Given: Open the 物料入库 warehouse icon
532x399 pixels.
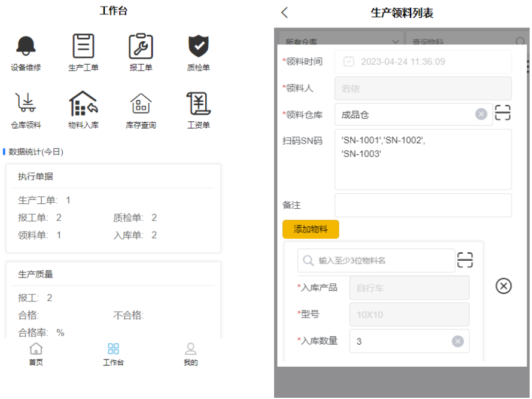Looking at the screenshot, I should tap(83, 104).
